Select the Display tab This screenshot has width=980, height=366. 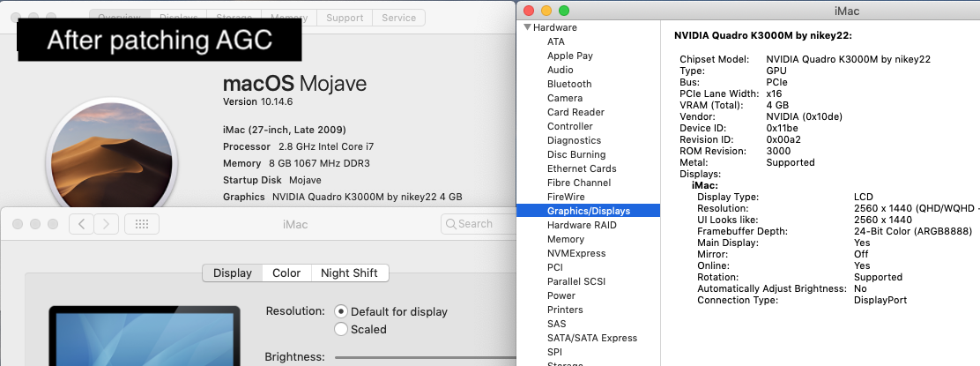(233, 273)
